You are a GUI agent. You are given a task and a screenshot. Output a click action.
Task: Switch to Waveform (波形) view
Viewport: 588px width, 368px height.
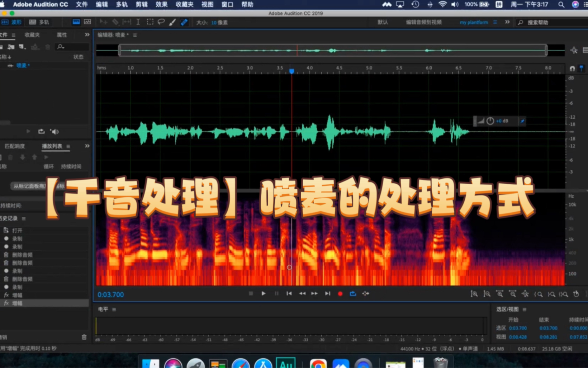[x=11, y=22]
